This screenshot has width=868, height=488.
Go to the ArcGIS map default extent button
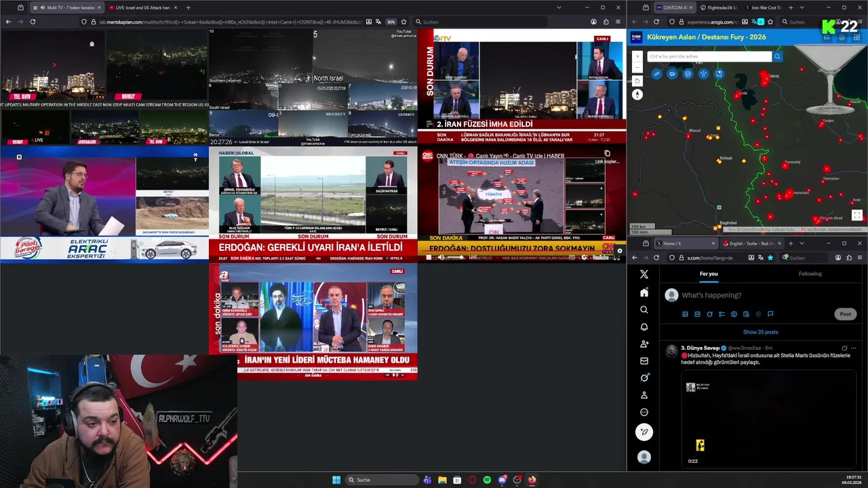pyautogui.click(x=637, y=81)
